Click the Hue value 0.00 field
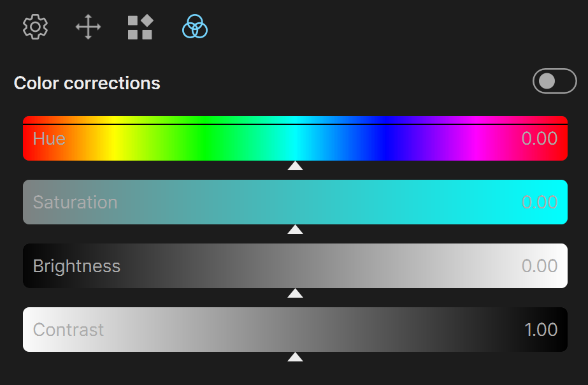 tap(539, 138)
